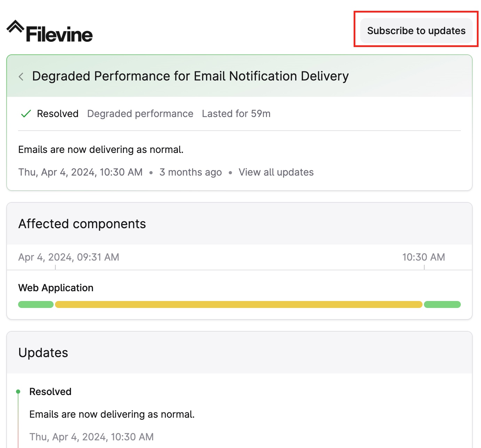Go back using the left chevron arrow

21,77
